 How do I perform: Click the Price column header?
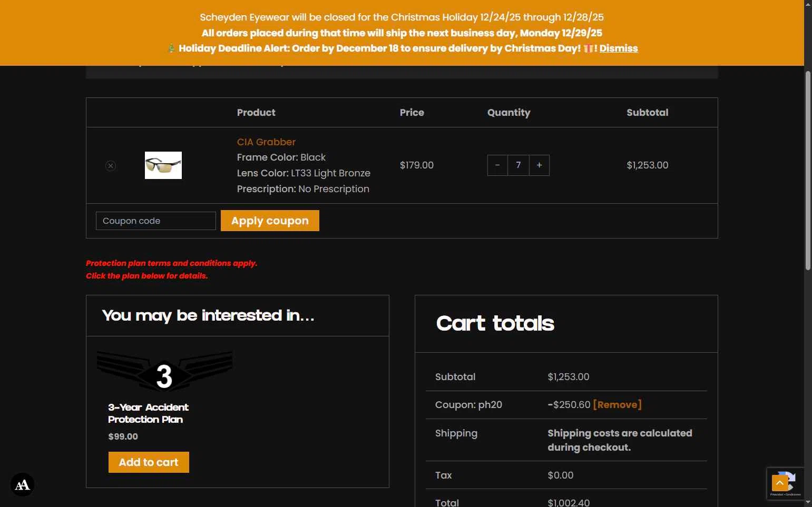click(x=412, y=113)
